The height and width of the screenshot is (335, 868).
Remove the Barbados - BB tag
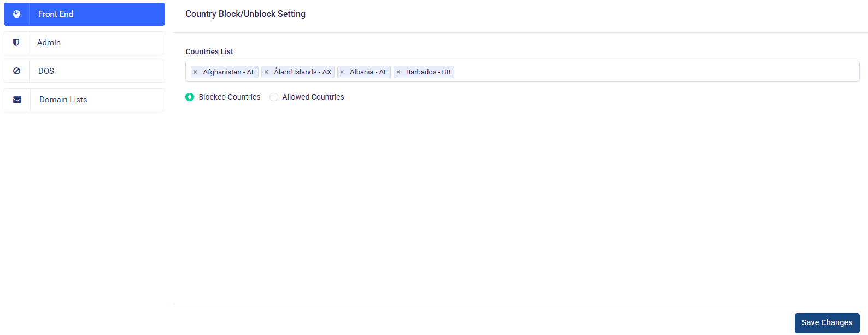click(398, 72)
